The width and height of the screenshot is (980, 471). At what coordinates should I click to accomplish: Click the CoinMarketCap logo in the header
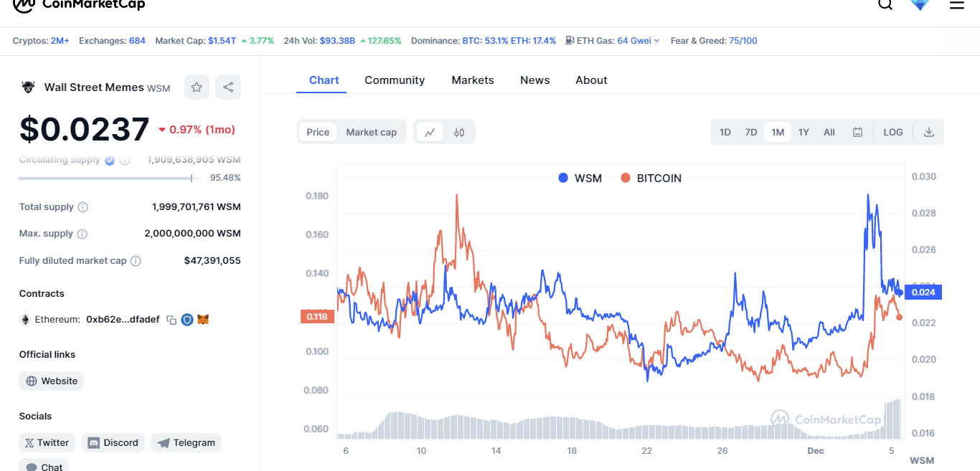[x=79, y=4]
